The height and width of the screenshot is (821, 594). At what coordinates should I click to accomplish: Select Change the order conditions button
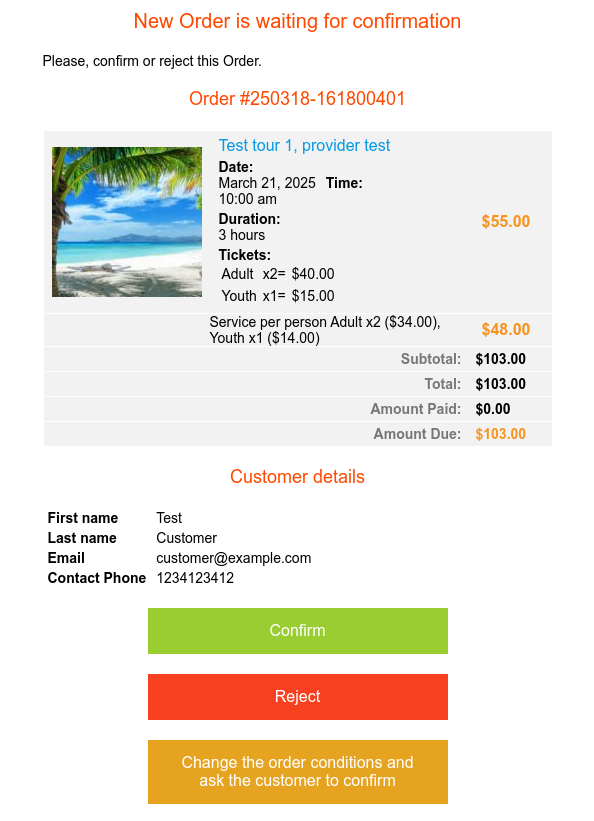click(x=298, y=771)
